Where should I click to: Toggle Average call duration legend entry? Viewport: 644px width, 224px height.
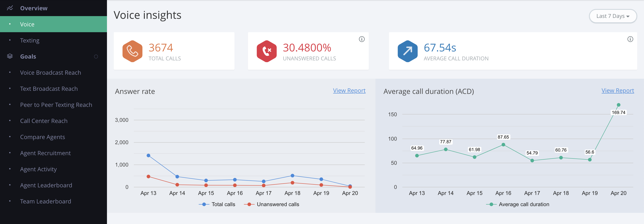pos(518,204)
